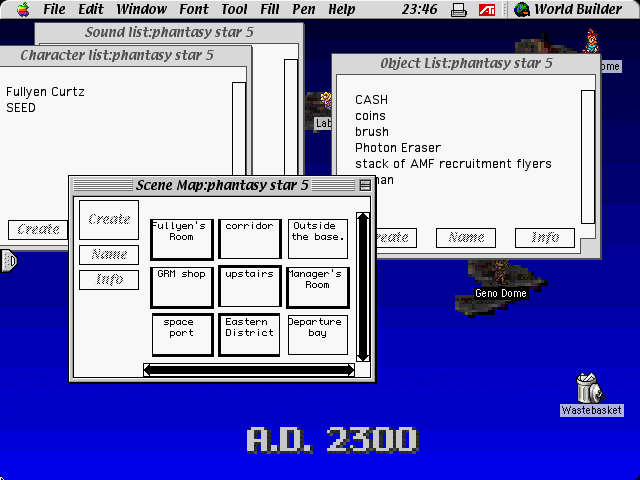Click Info button in Scene Map window
Screen dimensions: 640x480
coord(109,280)
